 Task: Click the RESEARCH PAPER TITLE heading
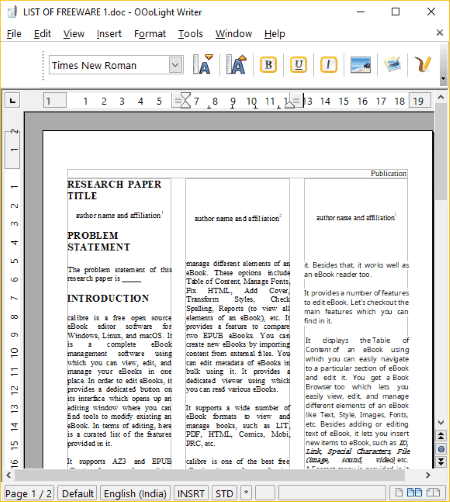point(114,190)
